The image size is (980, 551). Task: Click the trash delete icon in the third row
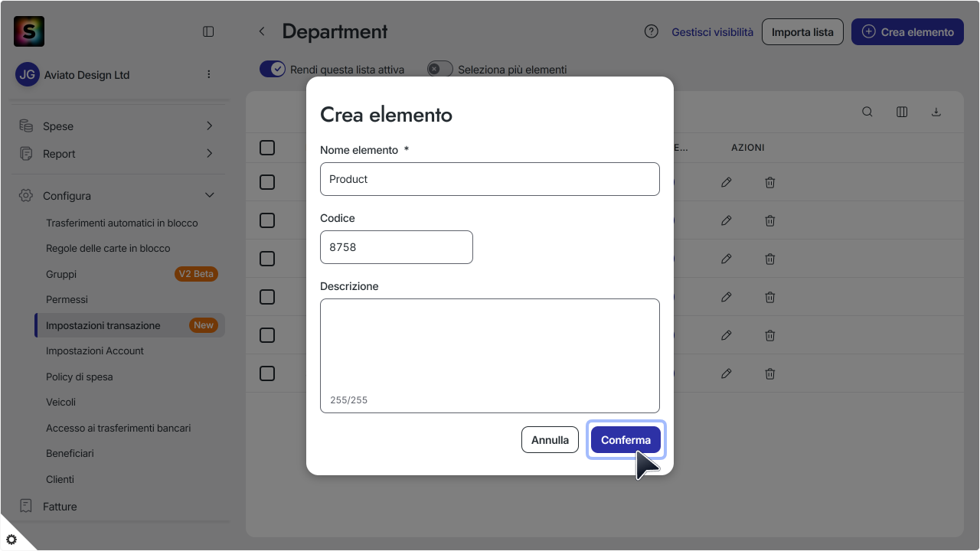[x=770, y=259]
